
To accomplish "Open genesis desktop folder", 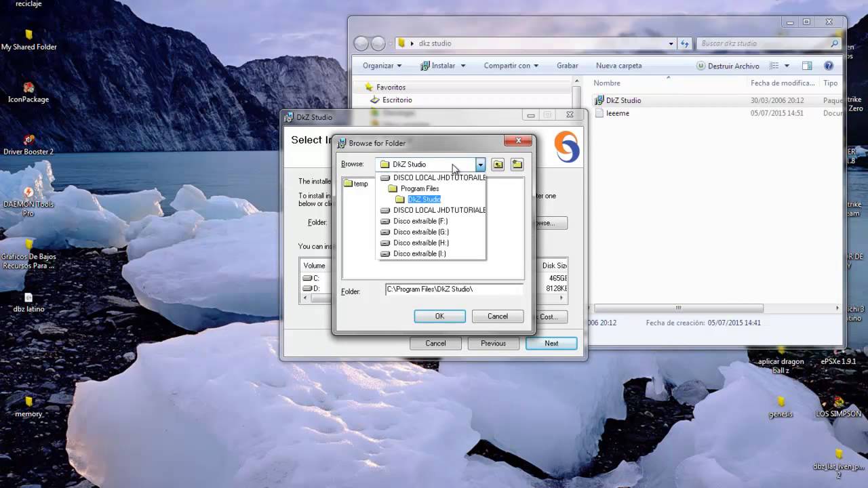I will coord(781,407).
